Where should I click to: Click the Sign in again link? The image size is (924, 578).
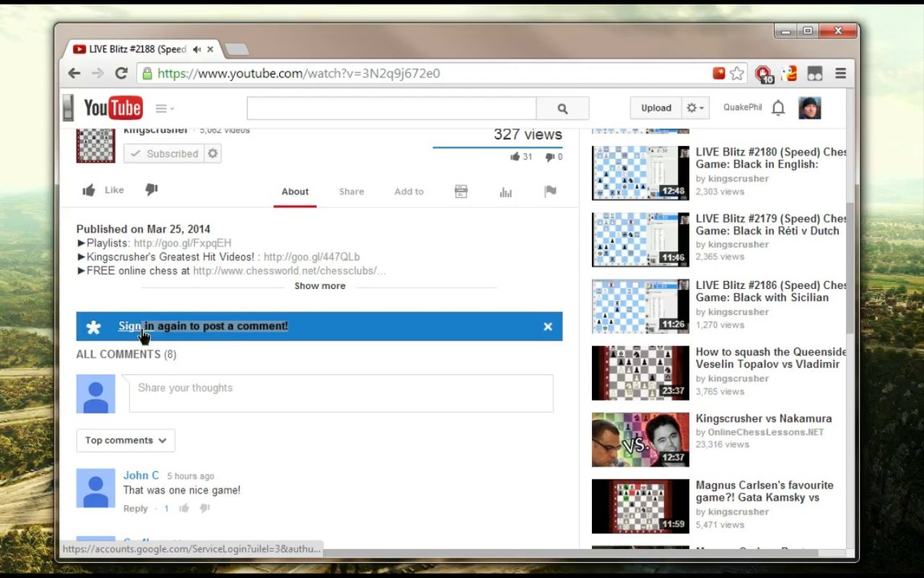203,326
